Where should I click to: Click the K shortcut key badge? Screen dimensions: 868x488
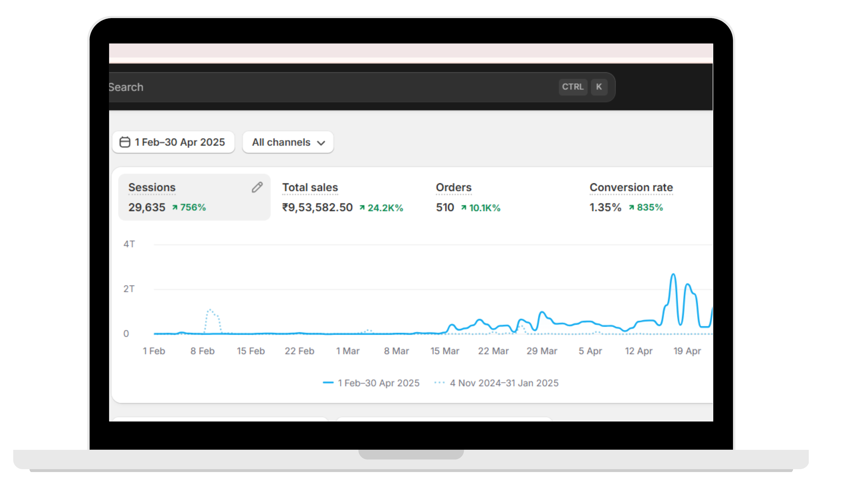click(x=599, y=87)
